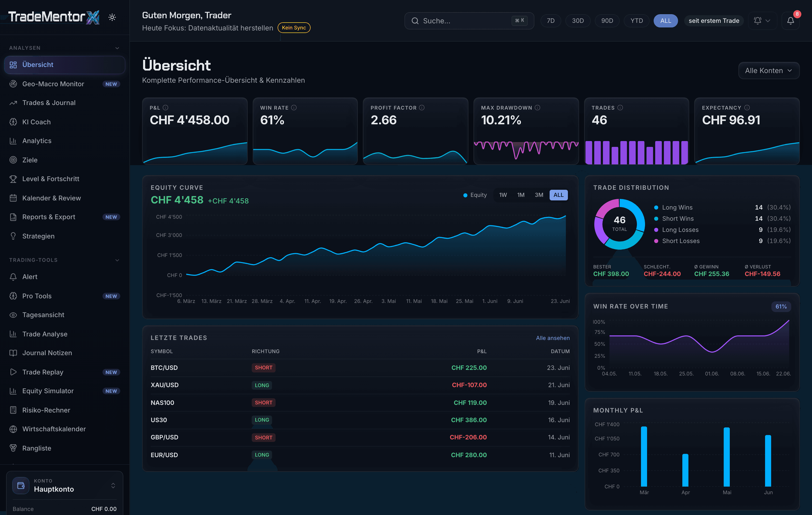The image size is (812, 515).
Task: Click the trade distribution donut chart
Action: [x=619, y=224]
